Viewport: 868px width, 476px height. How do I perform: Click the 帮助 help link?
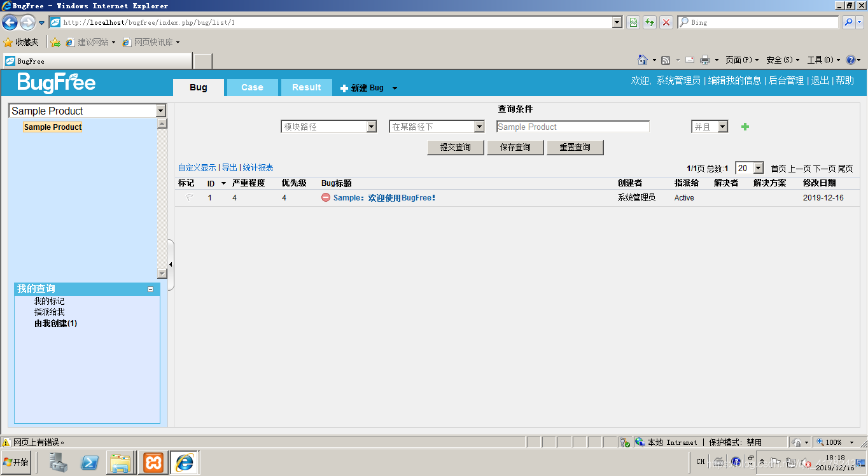(x=845, y=80)
